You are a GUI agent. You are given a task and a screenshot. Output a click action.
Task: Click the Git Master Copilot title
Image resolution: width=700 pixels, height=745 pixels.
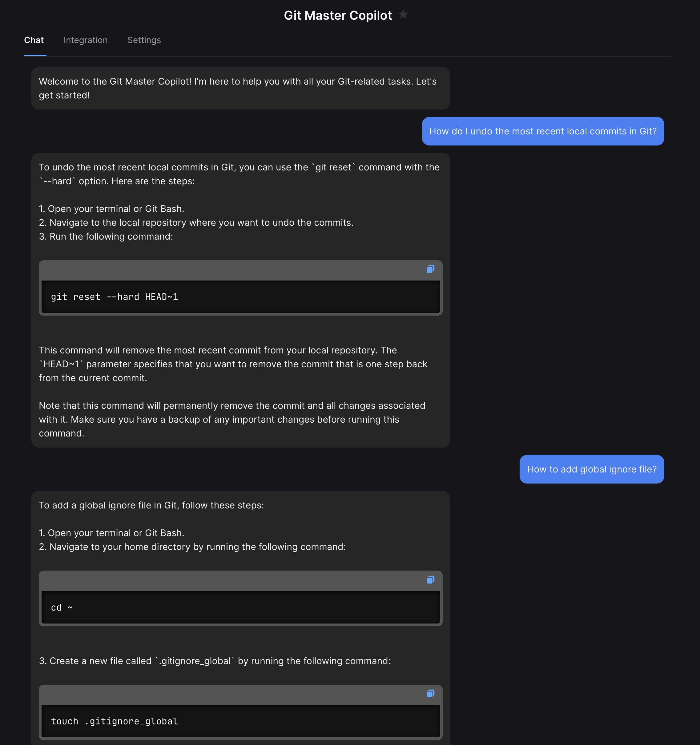(x=337, y=15)
